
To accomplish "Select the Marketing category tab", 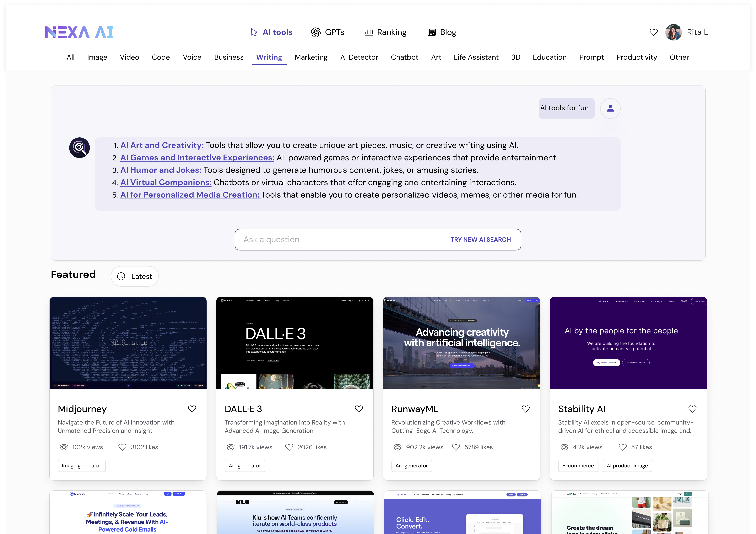I will (311, 57).
